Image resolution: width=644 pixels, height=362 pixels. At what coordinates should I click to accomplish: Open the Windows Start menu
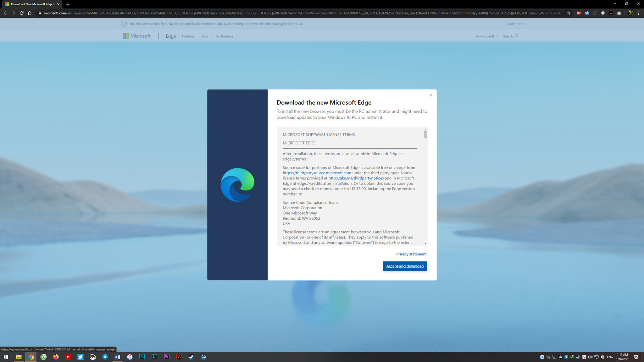tap(6, 357)
